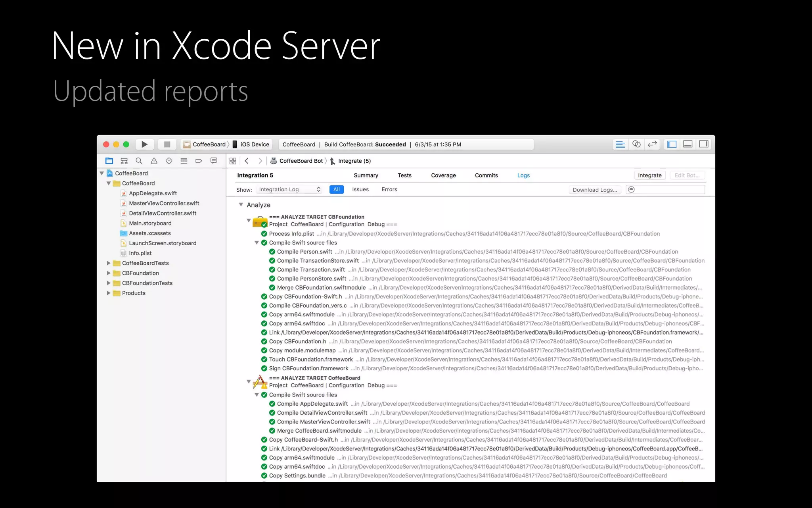This screenshot has width=812, height=508.
Task: Run the CoffeeBoard scheme with Play button
Action: point(145,144)
